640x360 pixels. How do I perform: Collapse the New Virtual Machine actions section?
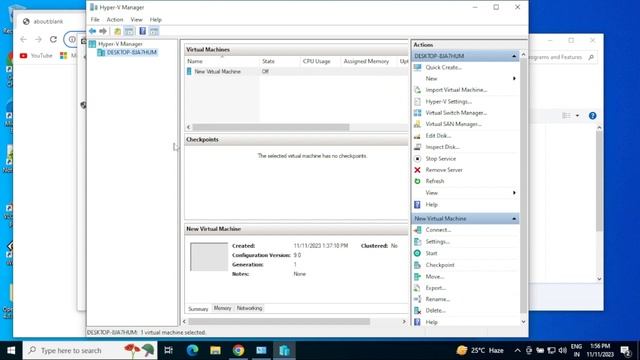tap(514, 219)
